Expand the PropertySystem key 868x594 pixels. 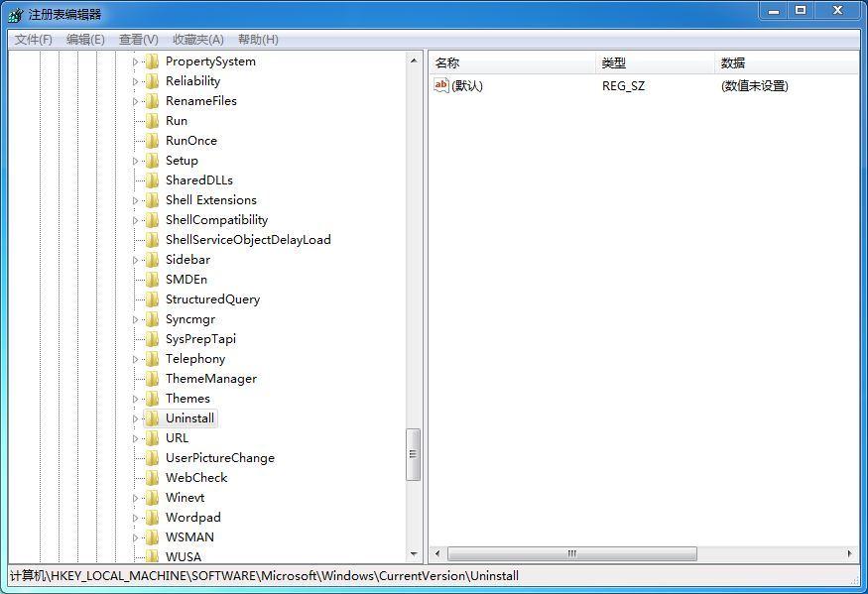point(136,62)
